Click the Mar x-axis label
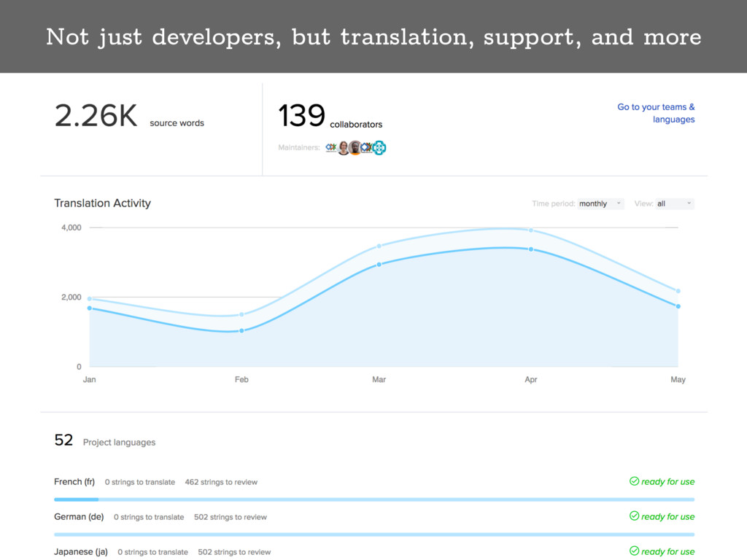The image size is (747, 560). 379,379
